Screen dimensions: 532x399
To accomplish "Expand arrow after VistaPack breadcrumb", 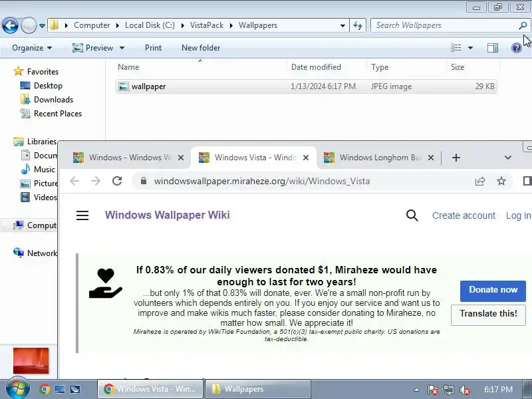I will point(231,25).
